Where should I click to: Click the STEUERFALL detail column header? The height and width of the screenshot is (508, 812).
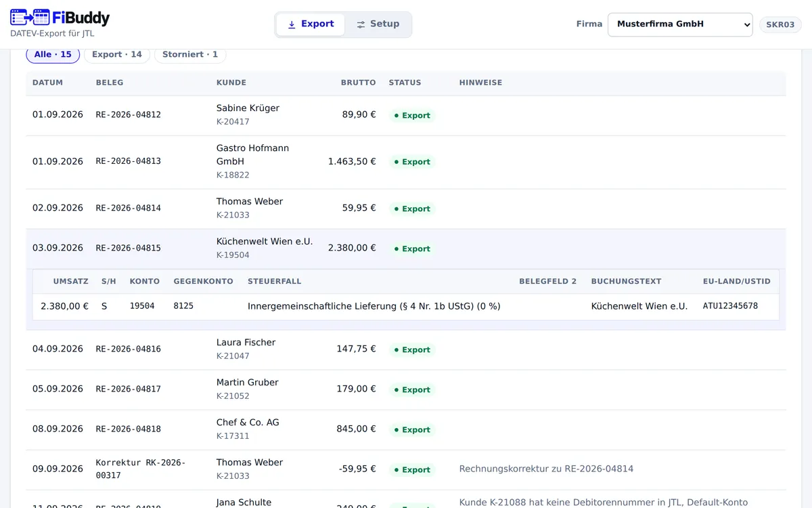[275, 281]
